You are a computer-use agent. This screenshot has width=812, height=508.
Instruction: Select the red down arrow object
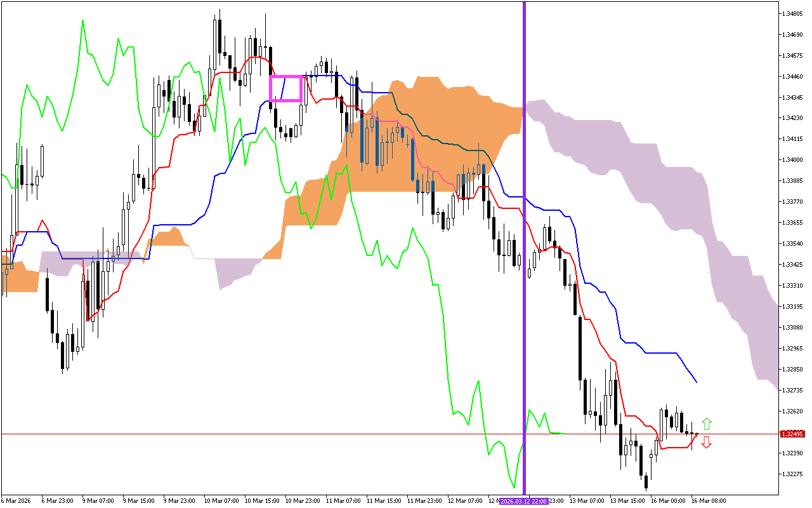(706, 443)
